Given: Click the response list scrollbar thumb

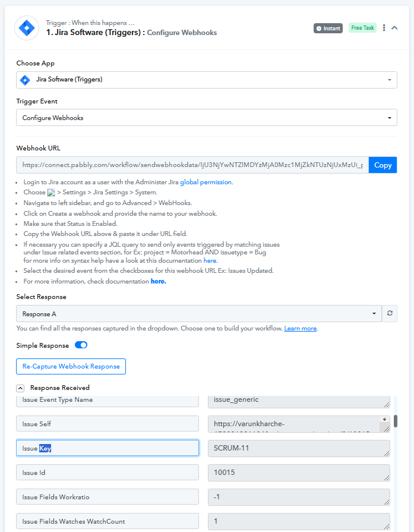Looking at the screenshot, I should 396,421.
